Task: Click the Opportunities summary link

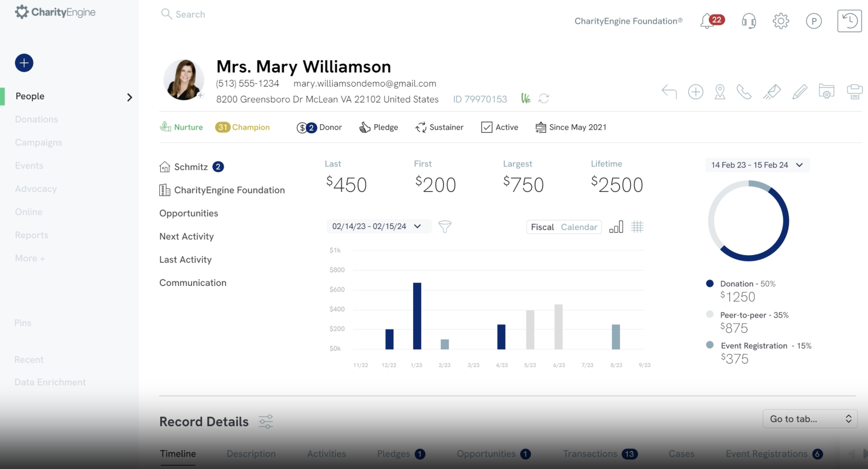Action: click(x=189, y=213)
